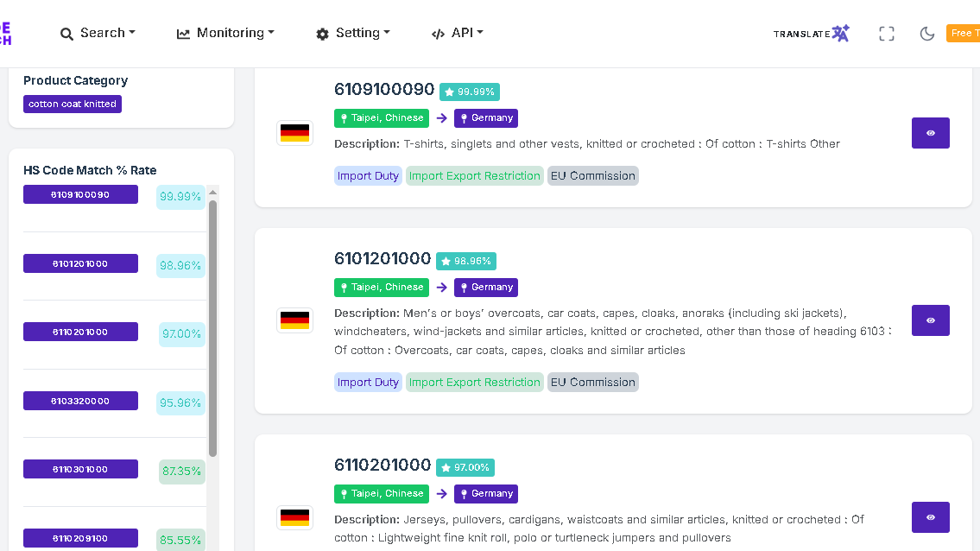The image size is (980, 551).
Task: Click the German flag beside 6109100090
Action: [294, 133]
